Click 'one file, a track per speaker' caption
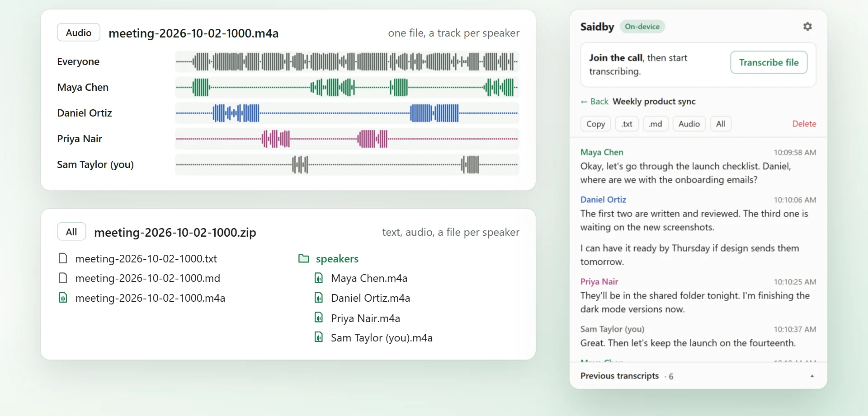 tap(453, 33)
